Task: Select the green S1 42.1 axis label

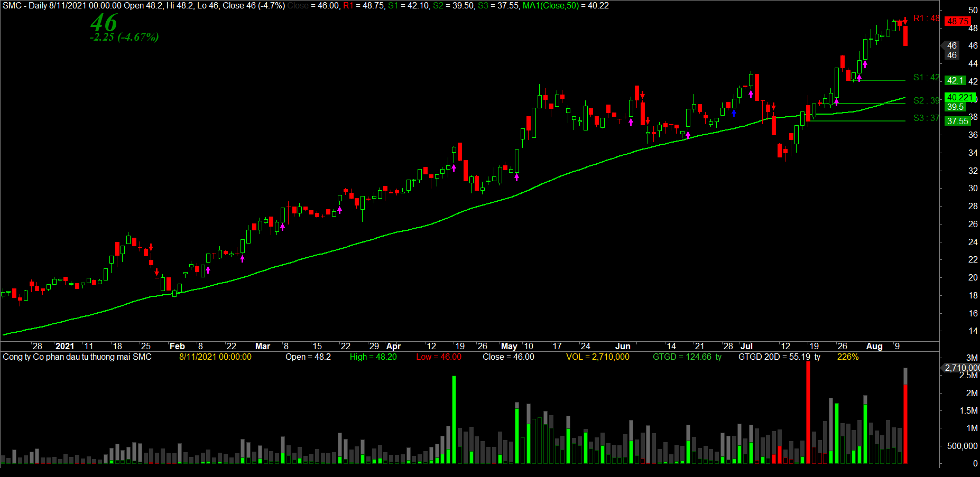Action: [955, 80]
